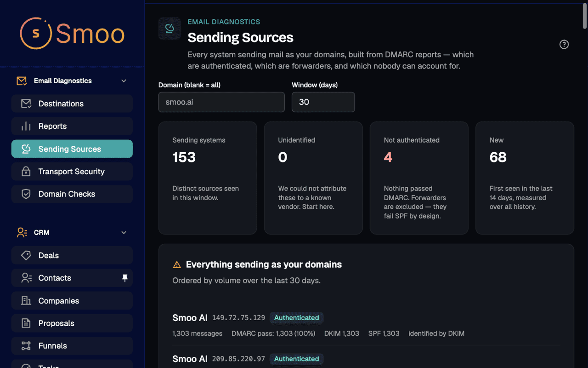The height and width of the screenshot is (368, 588).
Task: Click the Contacts person icon
Action: pyautogui.click(x=26, y=278)
